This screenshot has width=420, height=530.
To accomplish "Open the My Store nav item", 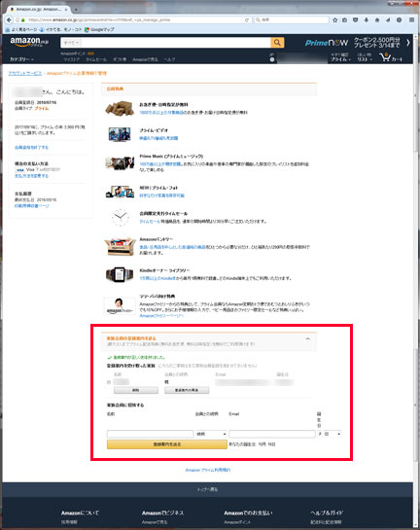I will tap(72, 59).
